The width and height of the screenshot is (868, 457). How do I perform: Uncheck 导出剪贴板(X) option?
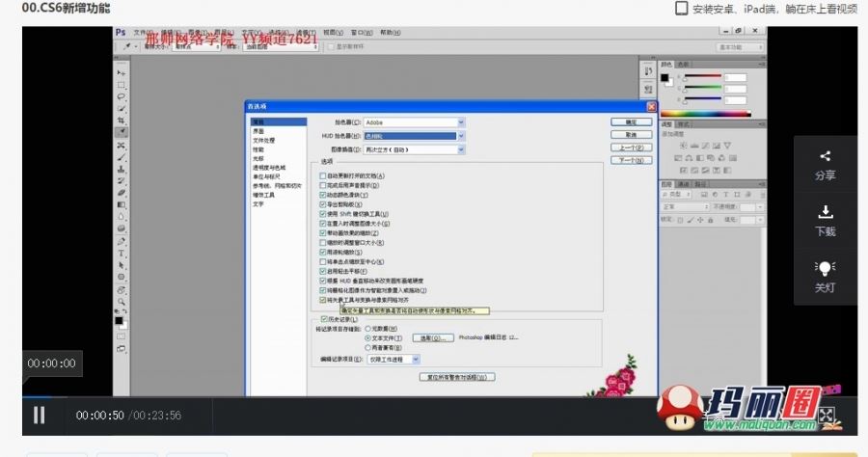(323, 204)
